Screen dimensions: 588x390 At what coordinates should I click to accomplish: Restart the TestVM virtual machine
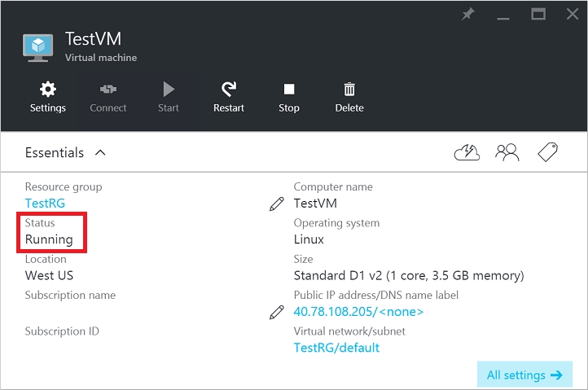(x=229, y=97)
